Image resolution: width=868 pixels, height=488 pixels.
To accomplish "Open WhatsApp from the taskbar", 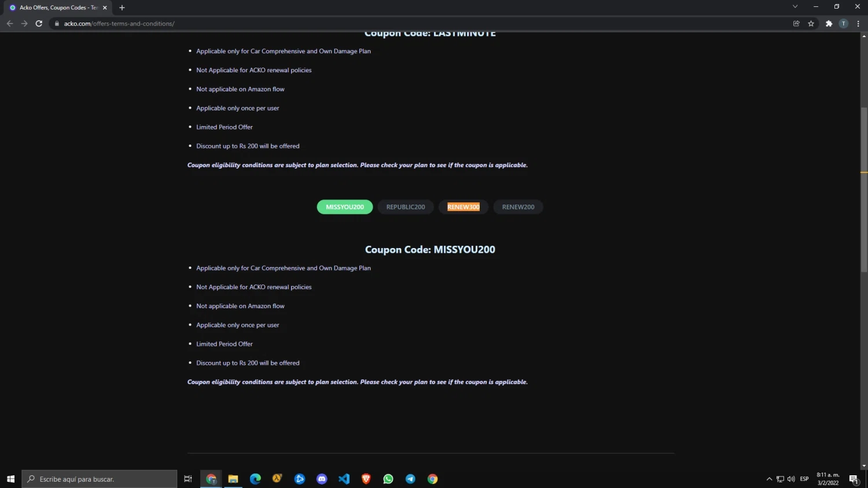I will 388,479.
